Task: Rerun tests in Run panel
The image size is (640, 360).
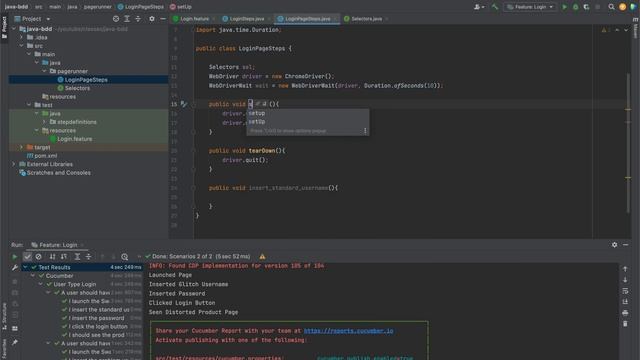Action: 15,257
